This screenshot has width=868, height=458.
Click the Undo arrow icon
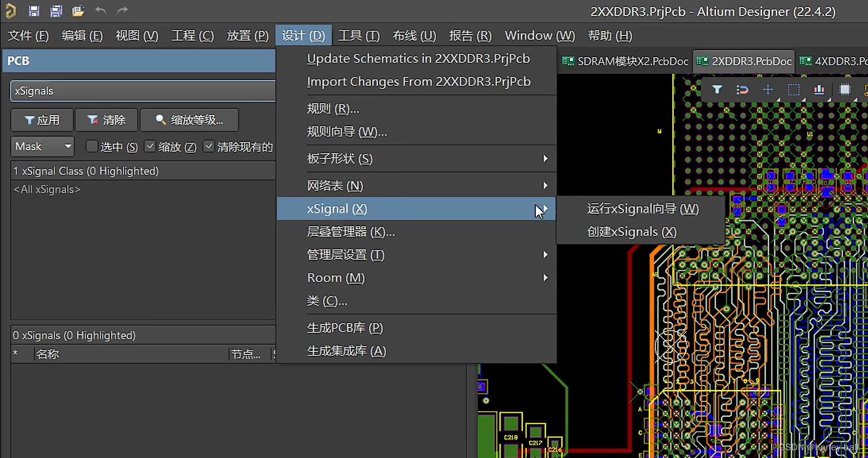click(x=99, y=11)
